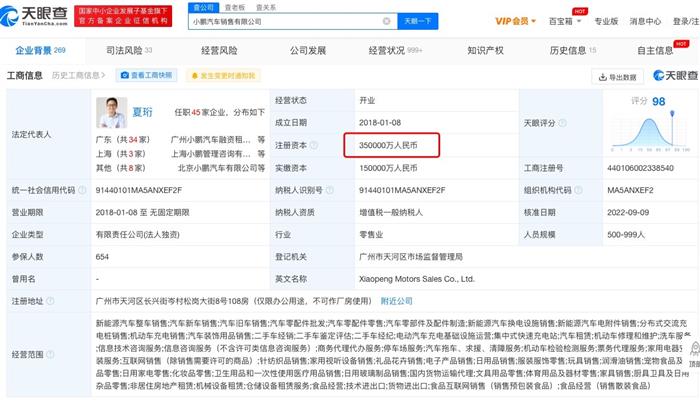Screen dimensions: 700x414
Task: Click the photo of 夏珩
Action: pyautogui.click(x=112, y=113)
